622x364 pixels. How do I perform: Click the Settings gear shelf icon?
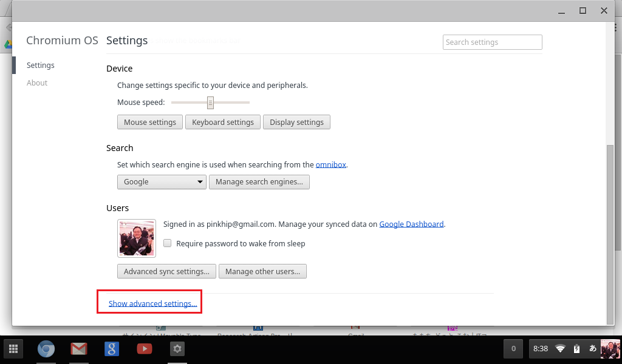[x=177, y=349]
